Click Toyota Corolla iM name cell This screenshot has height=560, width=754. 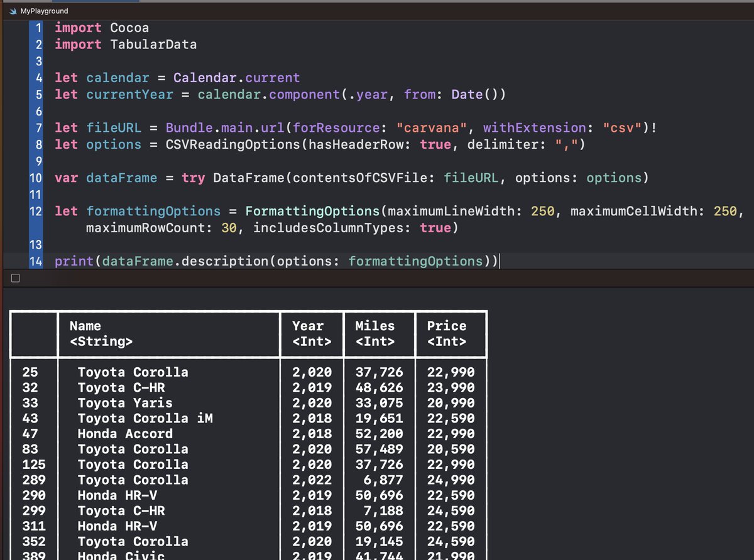click(x=145, y=418)
